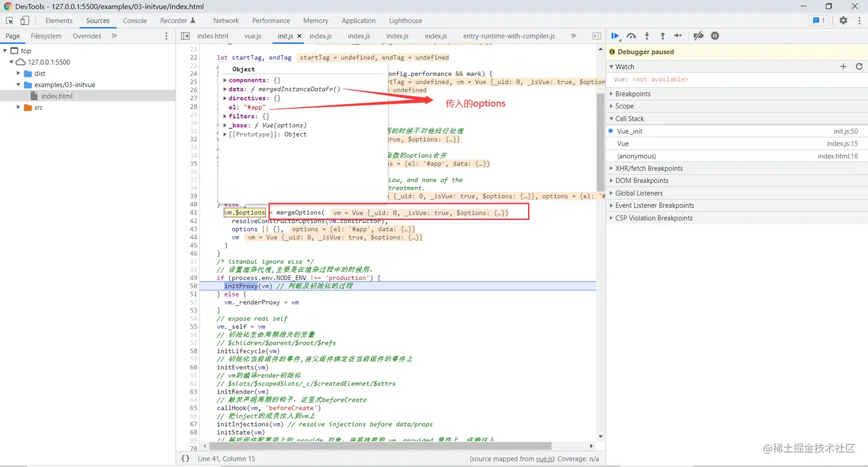Click the inspect element picker icon
868x467 pixels.
(x=10, y=21)
